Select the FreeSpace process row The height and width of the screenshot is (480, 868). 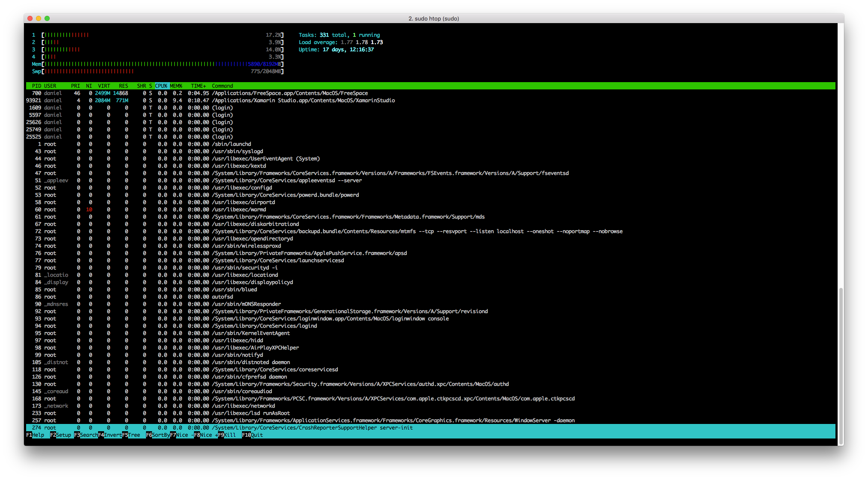430,93
